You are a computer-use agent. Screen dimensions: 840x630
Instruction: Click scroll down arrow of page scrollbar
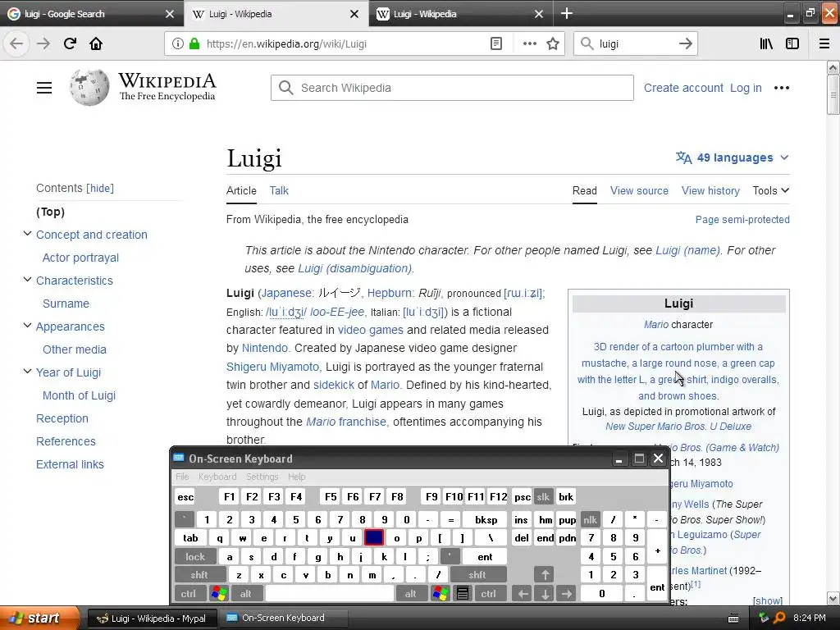[833, 598]
